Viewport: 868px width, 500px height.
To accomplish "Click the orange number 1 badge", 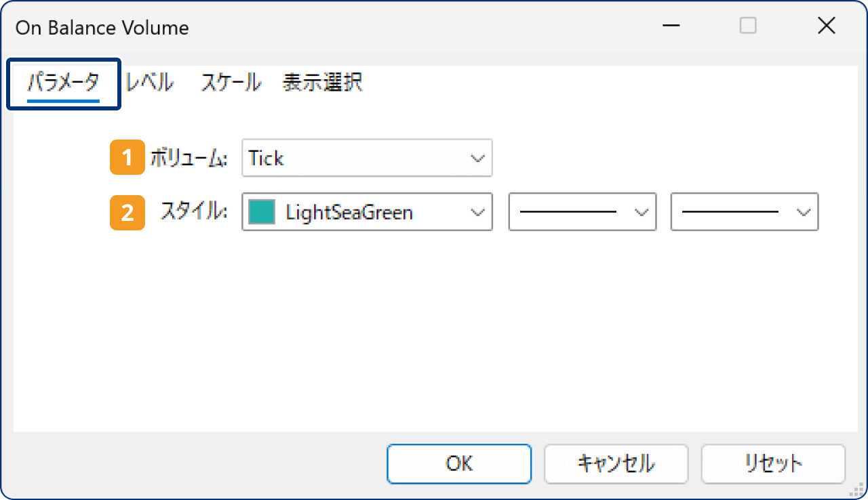I will coord(127,157).
